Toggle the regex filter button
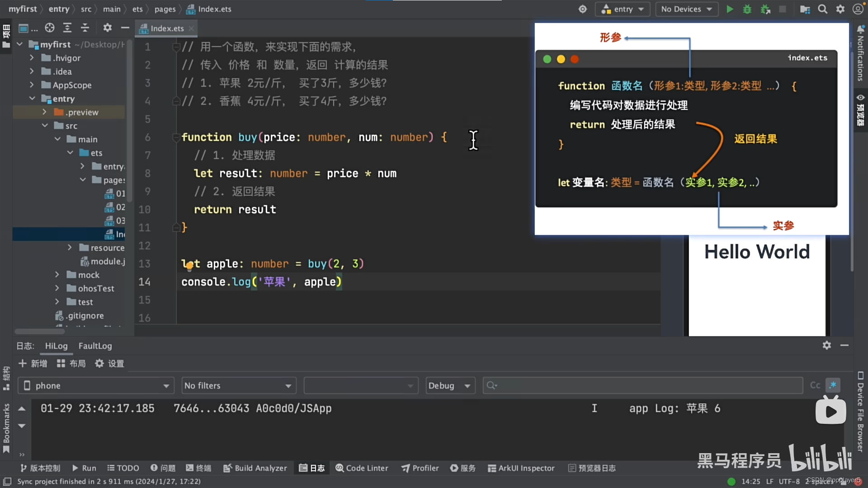Viewport: 868px width, 488px height. point(833,385)
